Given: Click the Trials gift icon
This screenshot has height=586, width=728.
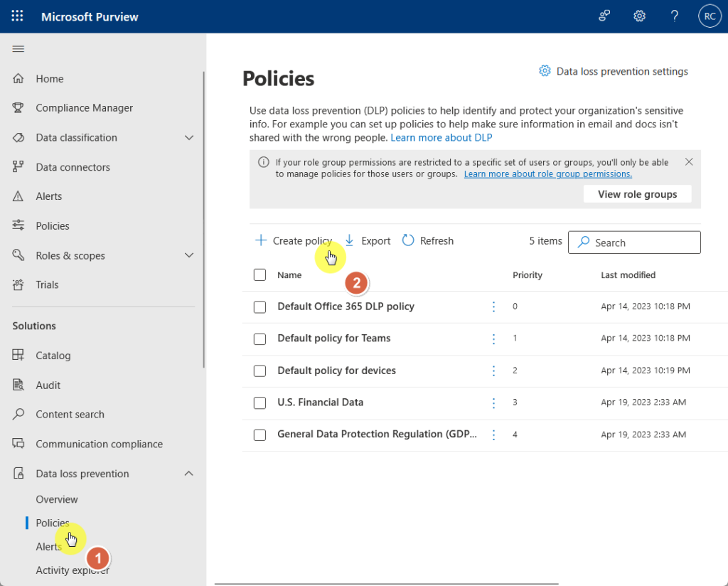Looking at the screenshot, I should click(x=18, y=284).
